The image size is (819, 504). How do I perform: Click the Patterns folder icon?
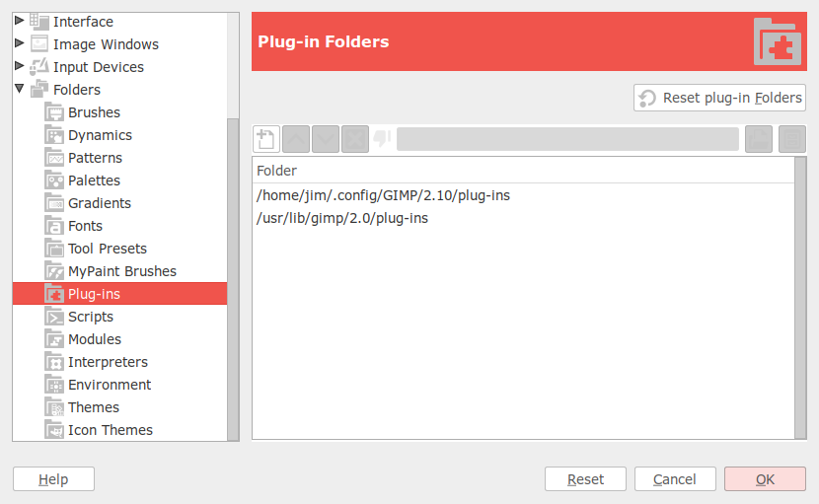click(54, 158)
